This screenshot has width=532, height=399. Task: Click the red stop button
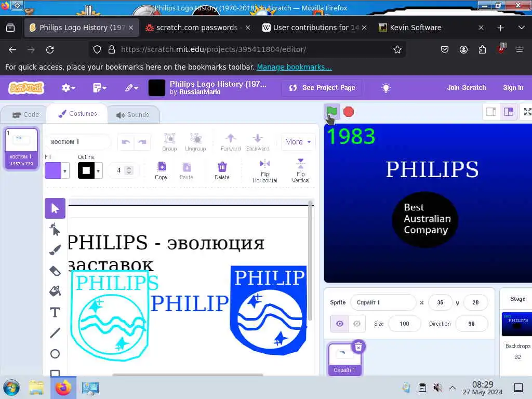click(x=349, y=112)
